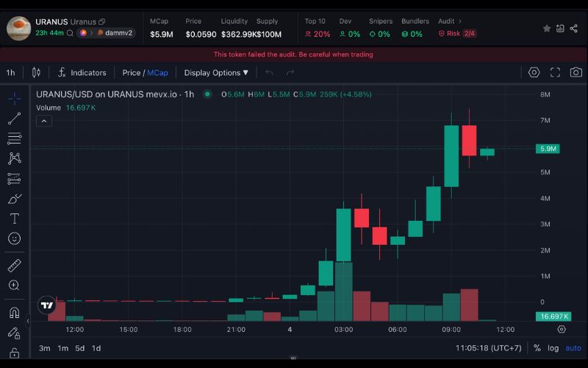Collapse the left drawing toolbar

point(28,321)
